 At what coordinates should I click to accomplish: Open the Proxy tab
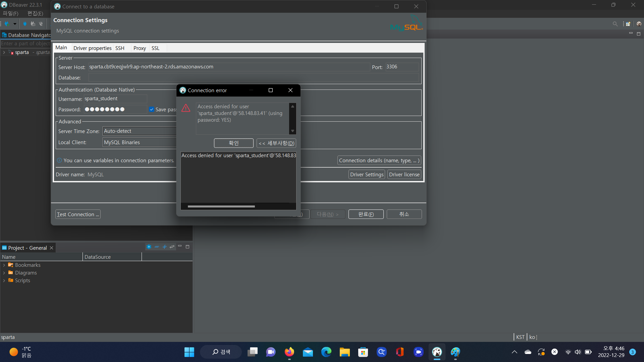click(140, 48)
